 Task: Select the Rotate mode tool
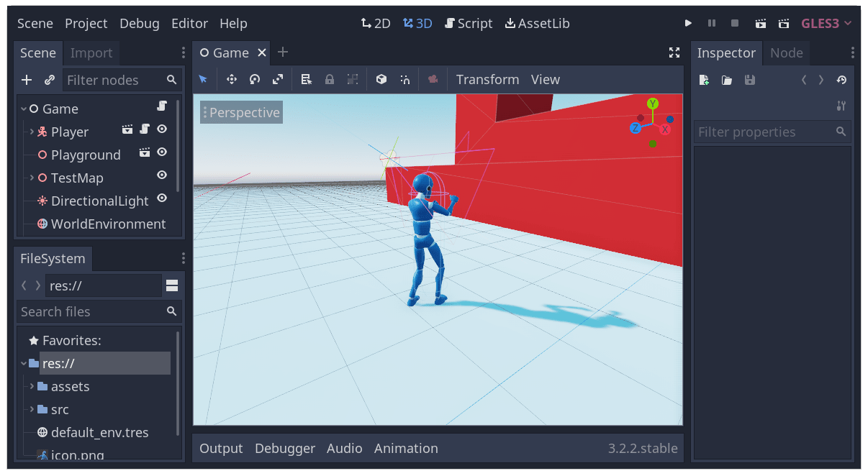click(255, 79)
